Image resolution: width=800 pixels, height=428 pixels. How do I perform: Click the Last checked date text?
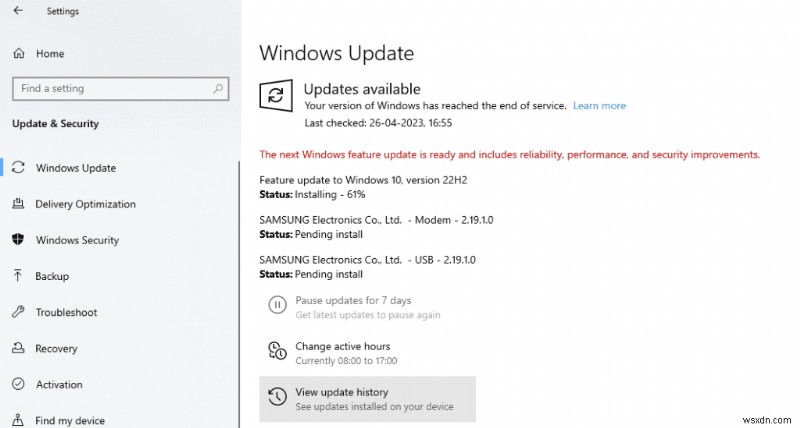pyautogui.click(x=378, y=123)
